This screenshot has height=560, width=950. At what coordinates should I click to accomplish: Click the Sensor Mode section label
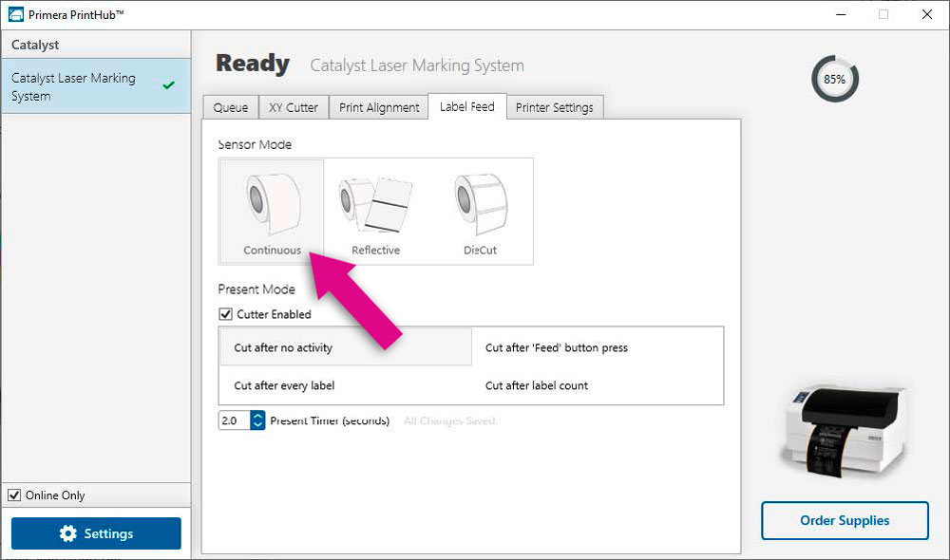tap(255, 144)
